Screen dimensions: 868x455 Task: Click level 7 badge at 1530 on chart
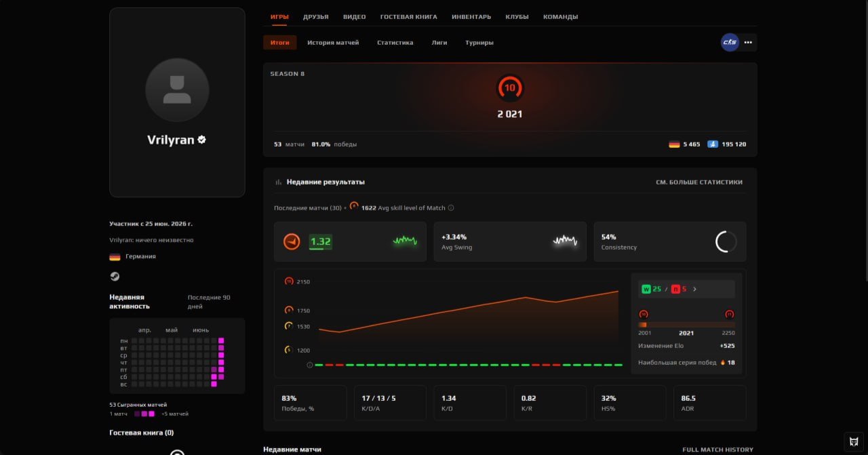[x=289, y=326]
